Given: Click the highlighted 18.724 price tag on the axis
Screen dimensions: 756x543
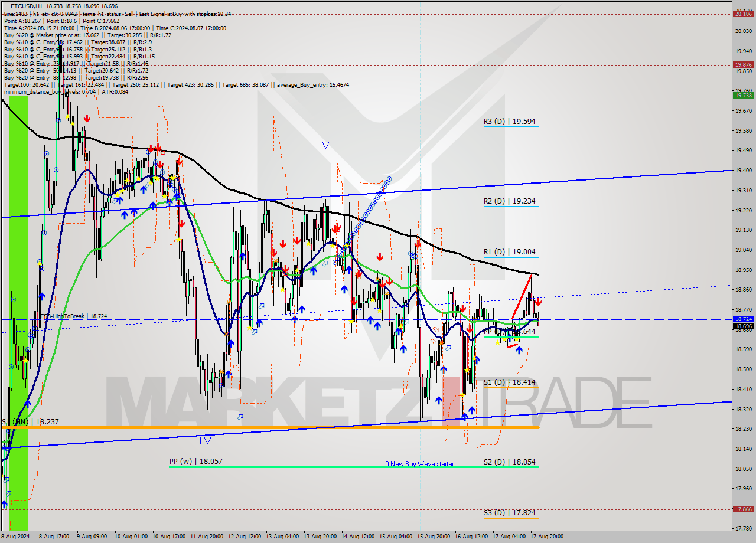Looking at the screenshot, I should tap(743, 319).
